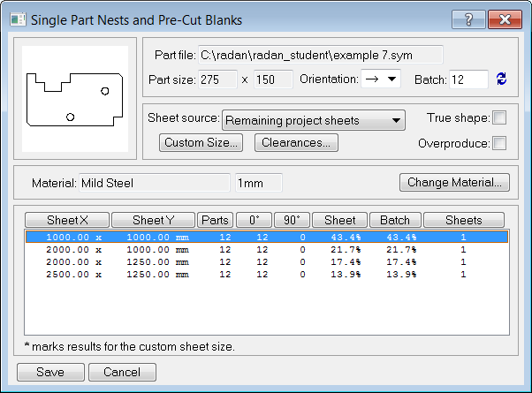Sort by the Sheet Y column header
This screenshot has width=532, height=393.
154,220
